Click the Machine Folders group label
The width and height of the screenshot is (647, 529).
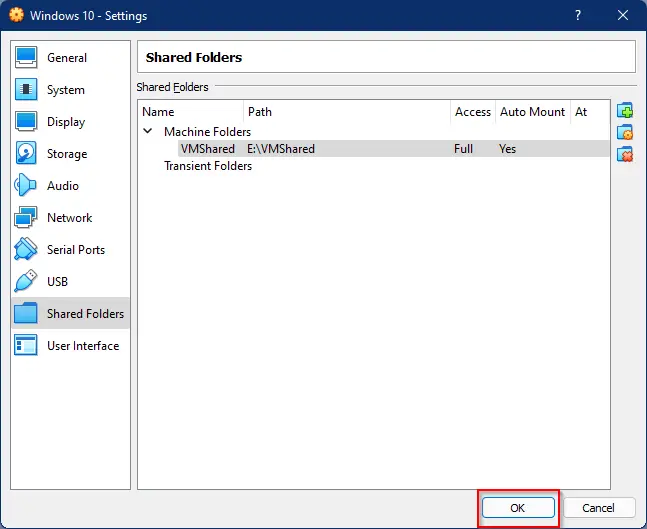click(208, 132)
